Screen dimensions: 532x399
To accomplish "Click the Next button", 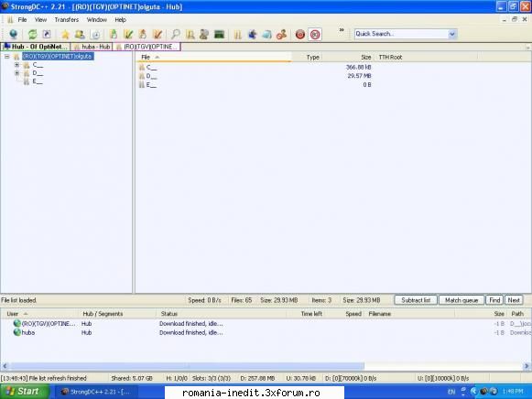I will click(x=514, y=300).
